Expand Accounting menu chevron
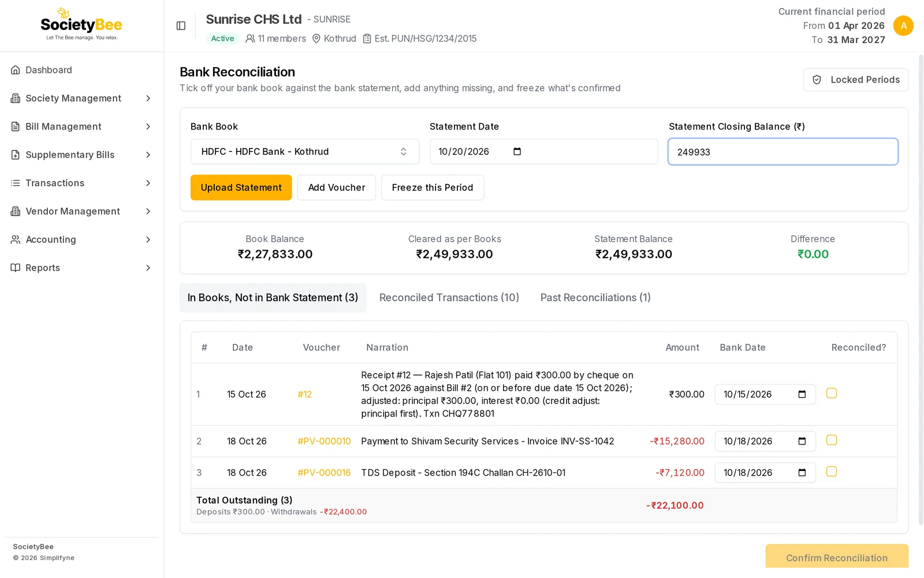Screen dimensions: 924x578 (148, 239)
